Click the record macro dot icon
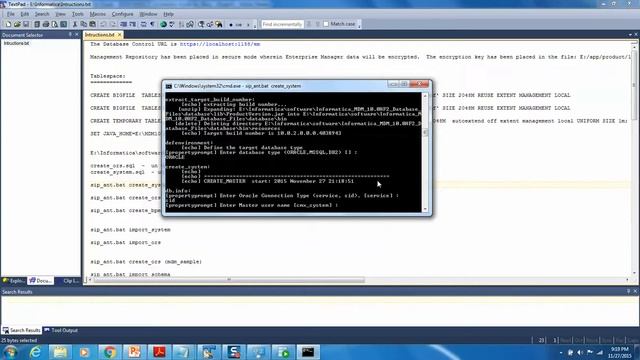 coord(231,25)
